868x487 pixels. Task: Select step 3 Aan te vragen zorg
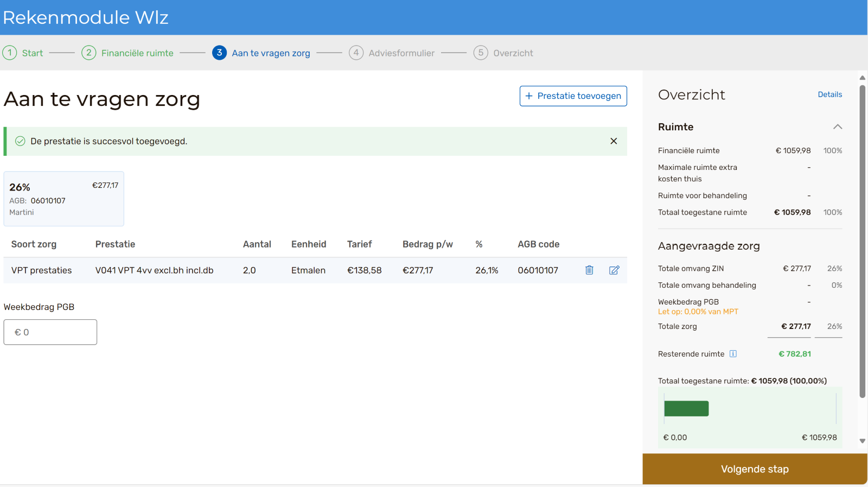[x=261, y=53]
